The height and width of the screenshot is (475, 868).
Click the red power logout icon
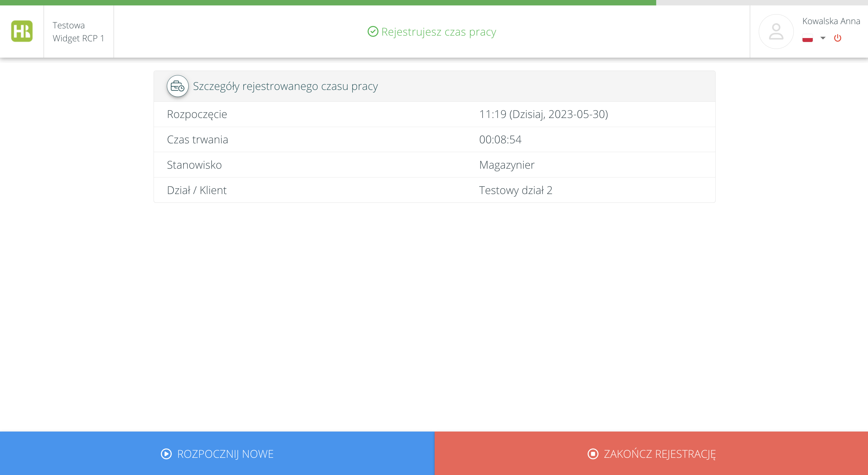pos(837,38)
